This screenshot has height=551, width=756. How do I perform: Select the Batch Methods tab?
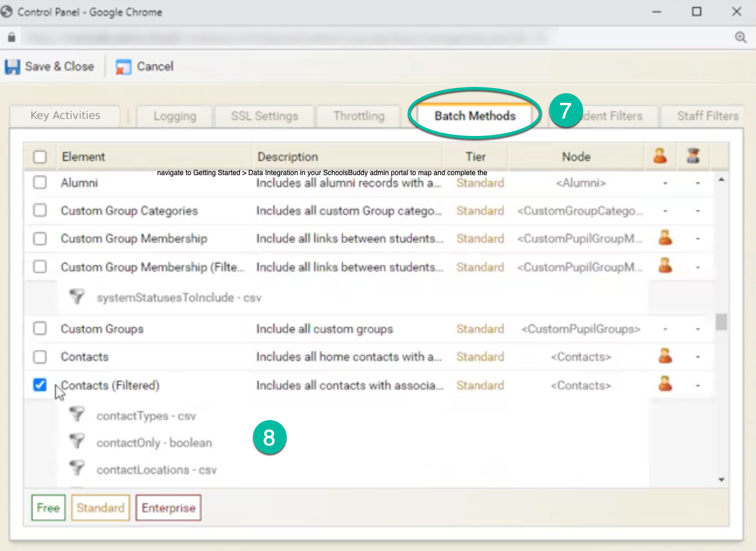pos(475,116)
